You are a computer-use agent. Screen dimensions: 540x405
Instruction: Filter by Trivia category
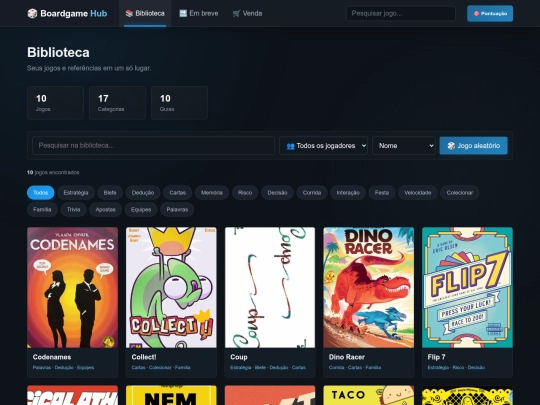73,209
